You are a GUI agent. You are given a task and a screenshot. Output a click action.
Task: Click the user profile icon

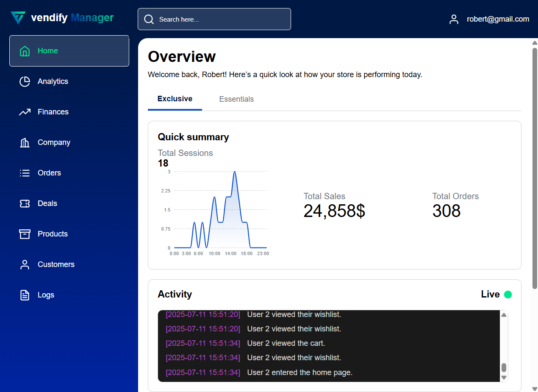(x=454, y=19)
